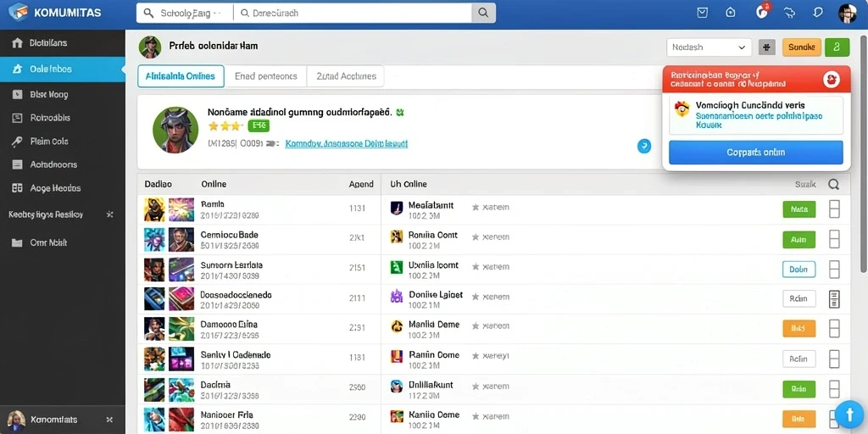
Task: Click the Mealafamit game icon
Action: 397,208
